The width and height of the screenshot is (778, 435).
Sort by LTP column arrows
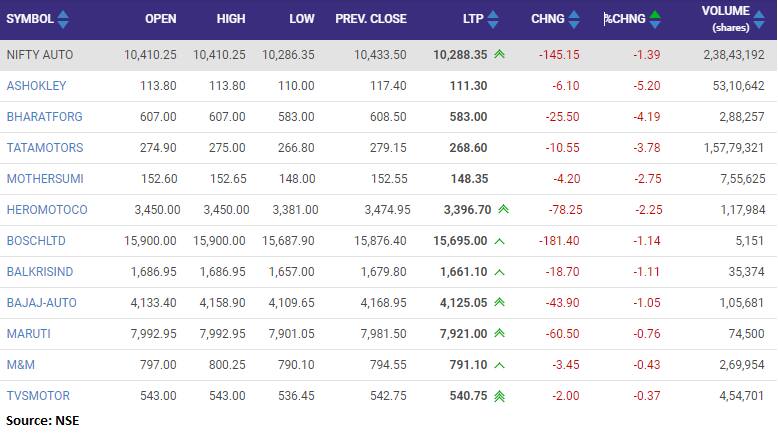(x=493, y=19)
